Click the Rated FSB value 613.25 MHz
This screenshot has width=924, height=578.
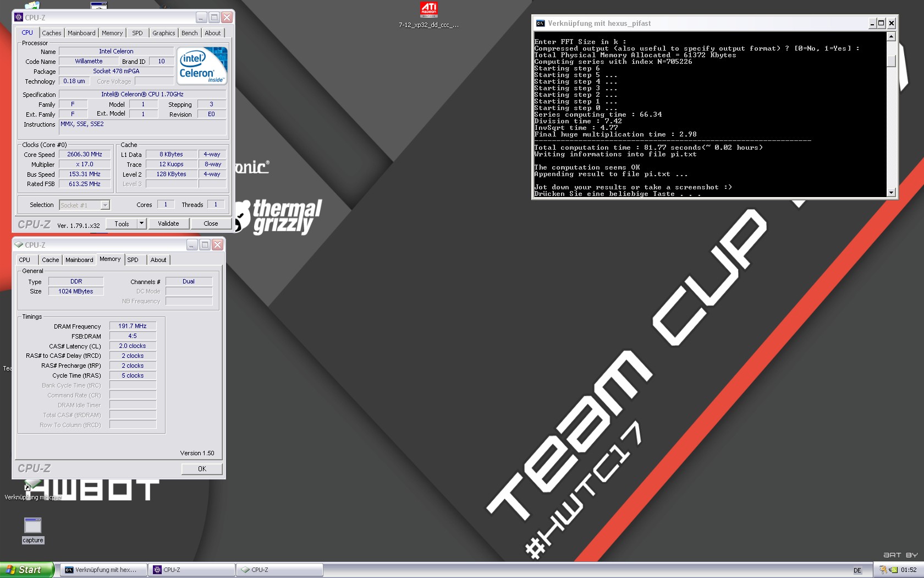(85, 184)
